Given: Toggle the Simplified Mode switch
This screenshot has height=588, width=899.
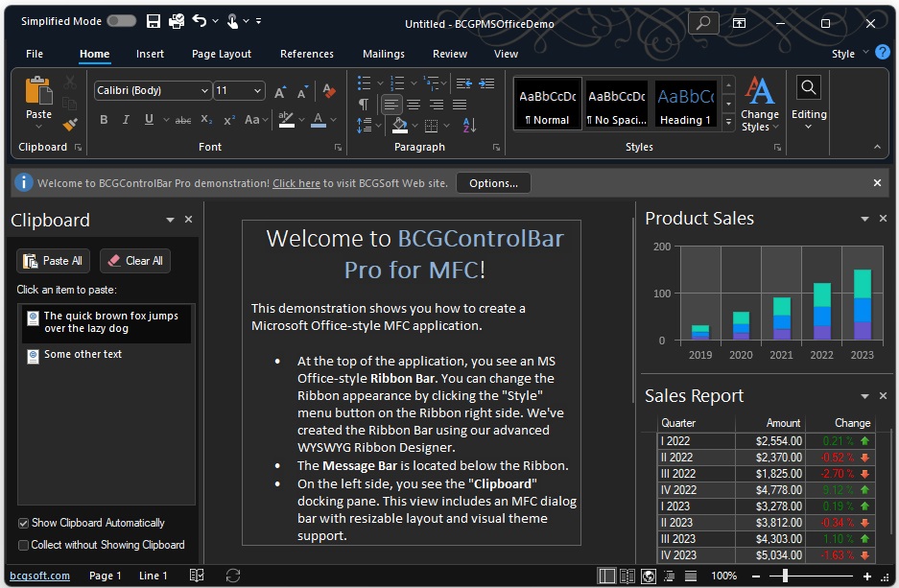Looking at the screenshot, I should pos(121,21).
